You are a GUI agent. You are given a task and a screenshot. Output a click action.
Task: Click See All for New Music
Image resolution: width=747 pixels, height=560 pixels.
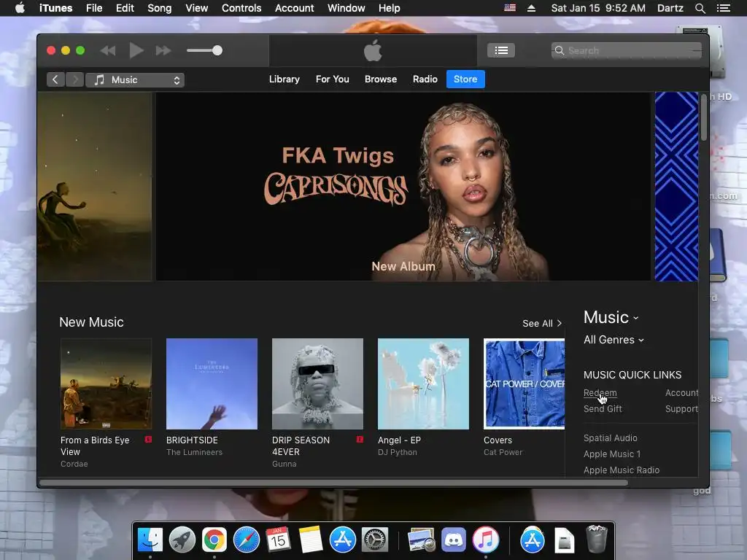[542, 323]
